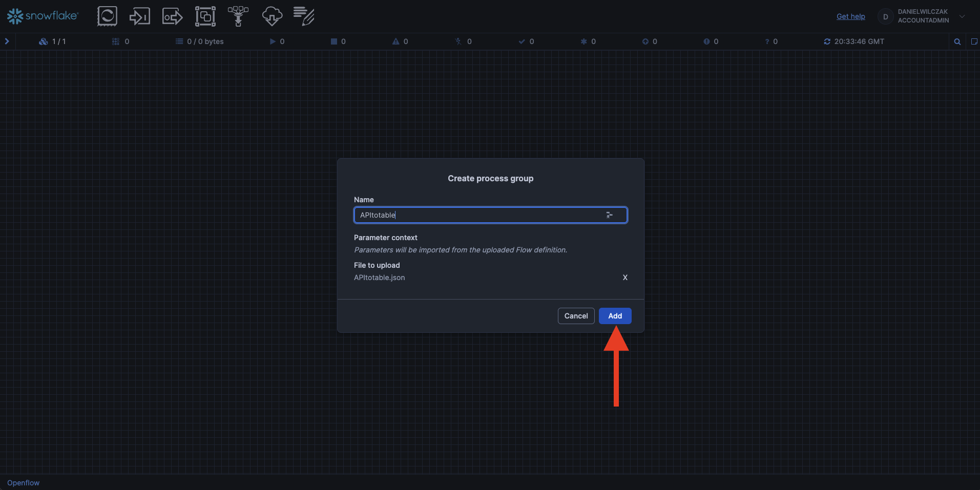Open the DANIELWILCZAK account dropdown arrow
This screenshot has height=490, width=980.
tap(962, 16)
